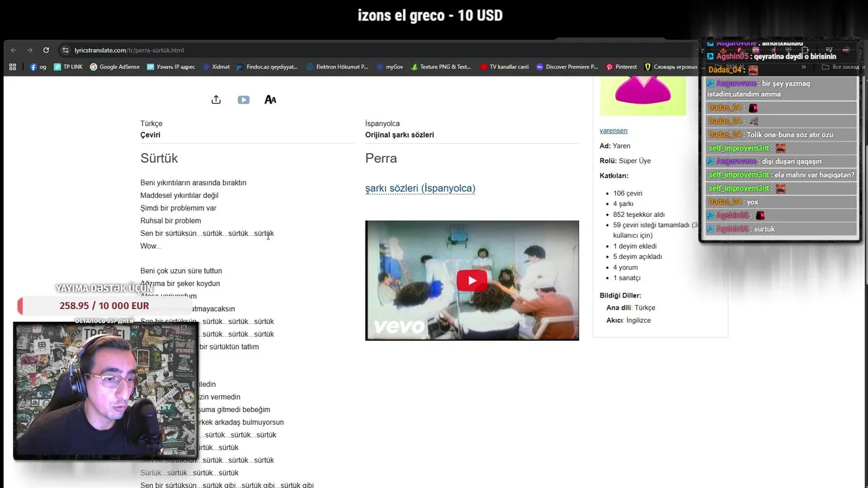
Task: View site information icon in address bar
Action: (x=66, y=50)
